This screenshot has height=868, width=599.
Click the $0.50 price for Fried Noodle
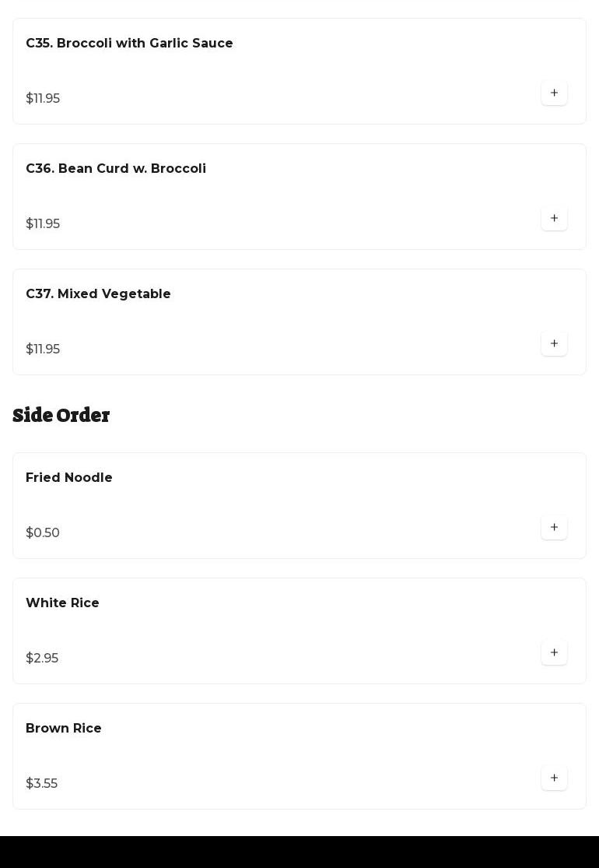click(43, 533)
